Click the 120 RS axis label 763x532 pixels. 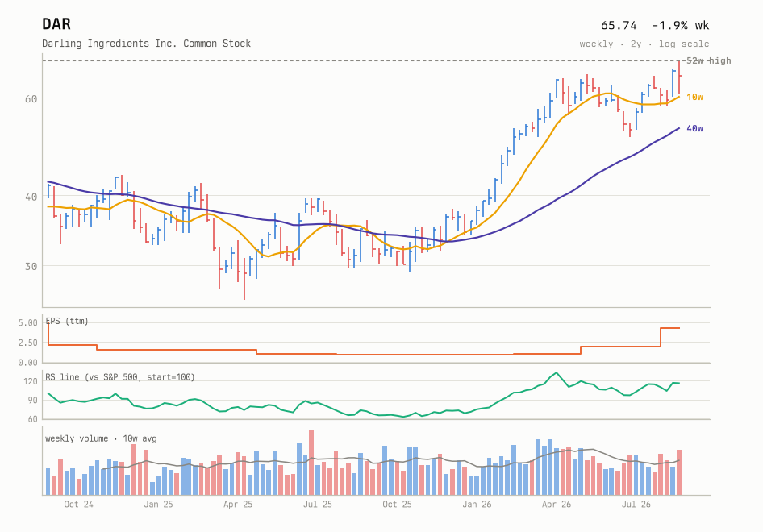tap(30, 381)
